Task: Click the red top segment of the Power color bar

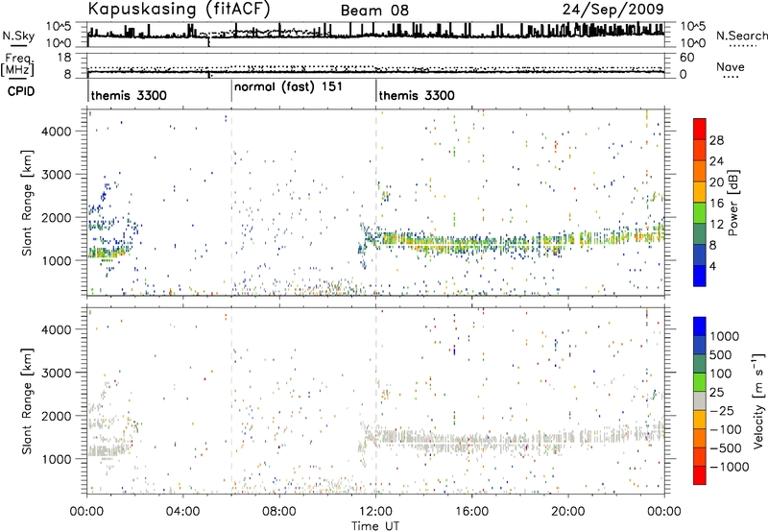Action: (x=700, y=130)
